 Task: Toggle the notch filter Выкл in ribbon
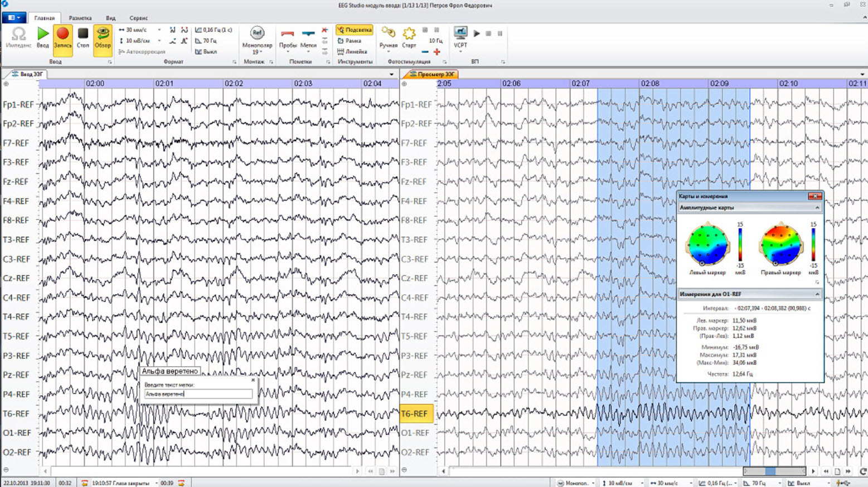(206, 51)
